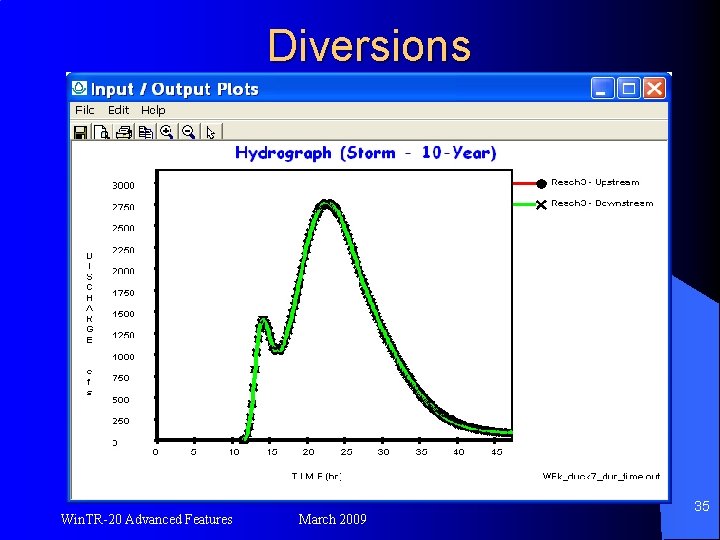Select the Zoom In magnifier tool
Screen dimensions: 720x540
point(167,132)
